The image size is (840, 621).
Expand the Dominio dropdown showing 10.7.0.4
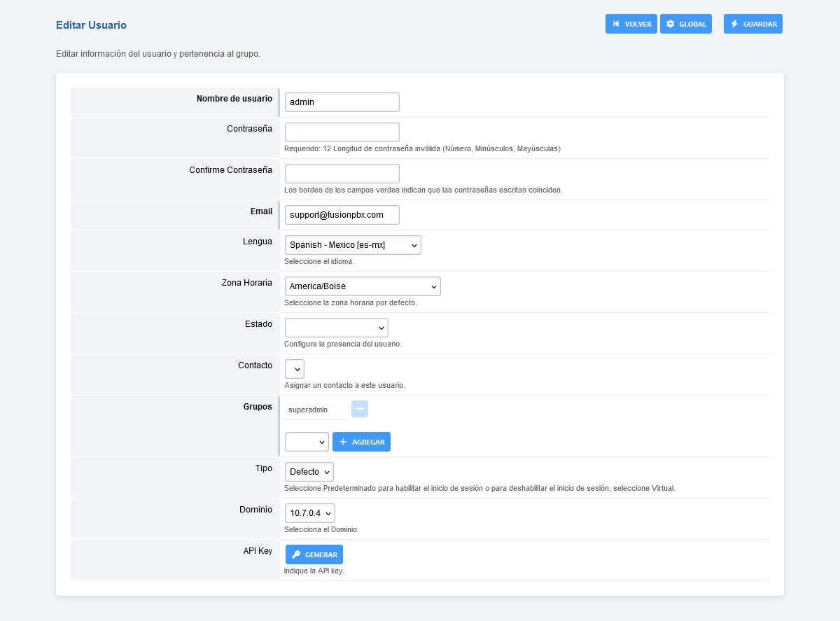tap(309, 513)
